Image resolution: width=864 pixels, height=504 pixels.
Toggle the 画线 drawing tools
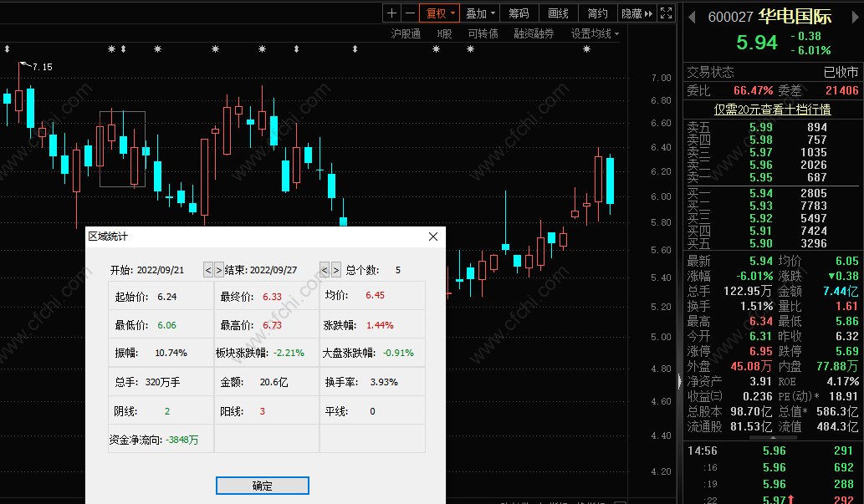click(x=558, y=13)
